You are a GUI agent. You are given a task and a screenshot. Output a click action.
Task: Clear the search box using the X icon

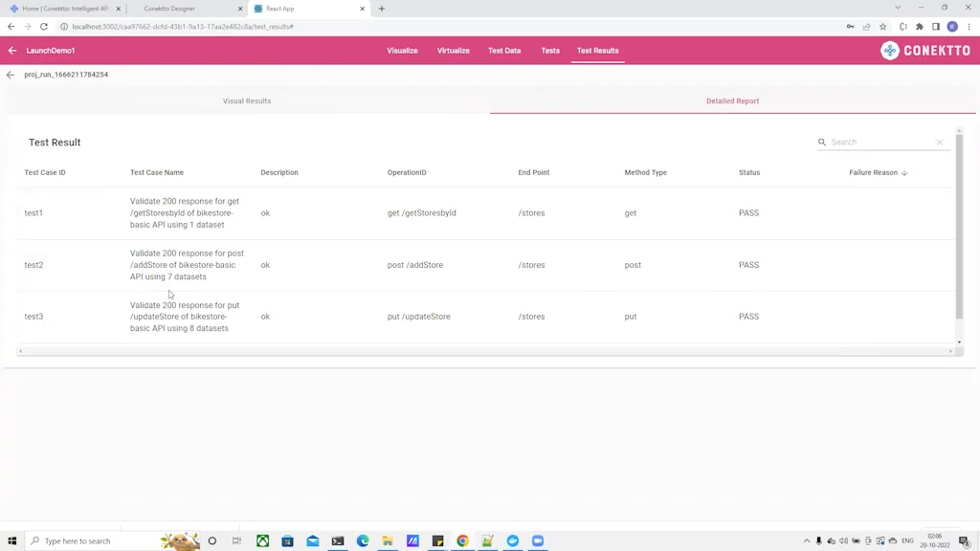click(940, 142)
